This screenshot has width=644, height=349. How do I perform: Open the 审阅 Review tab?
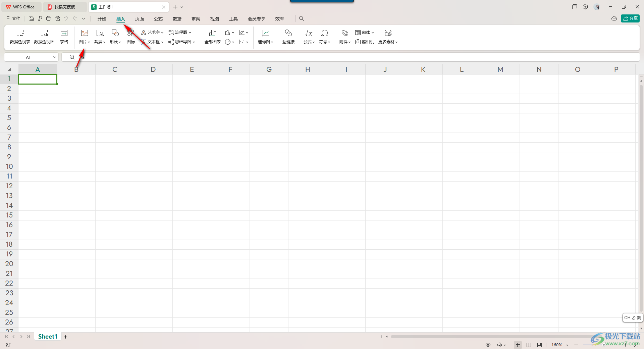[x=196, y=19]
